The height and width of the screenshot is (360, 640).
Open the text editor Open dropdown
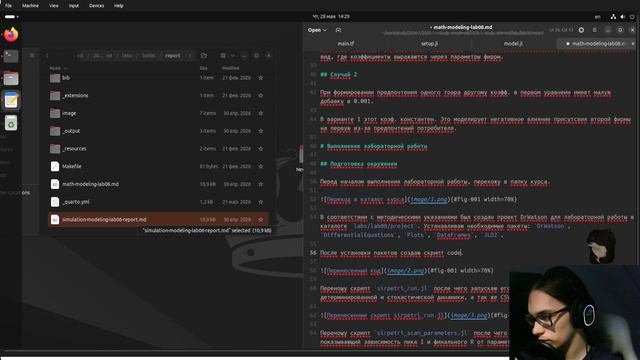tap(317, 30)
